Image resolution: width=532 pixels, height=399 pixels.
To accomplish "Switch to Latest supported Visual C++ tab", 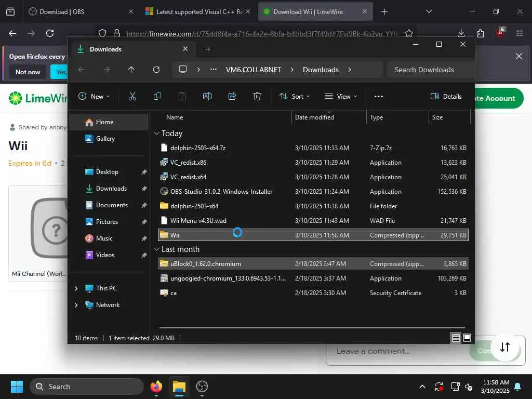I will coord(197,12).
